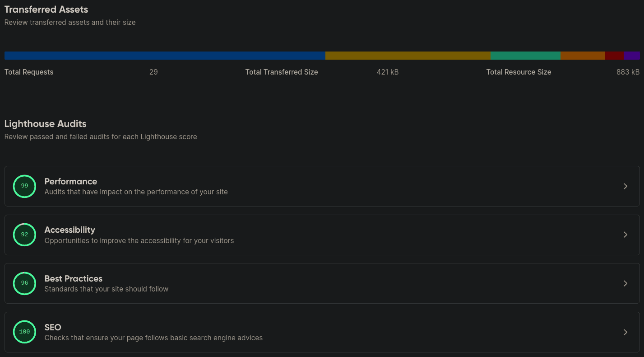Screen dimensions: 644x357
Task: Expand the Performance audit row chevron
Action: click(x=625, y=186)
